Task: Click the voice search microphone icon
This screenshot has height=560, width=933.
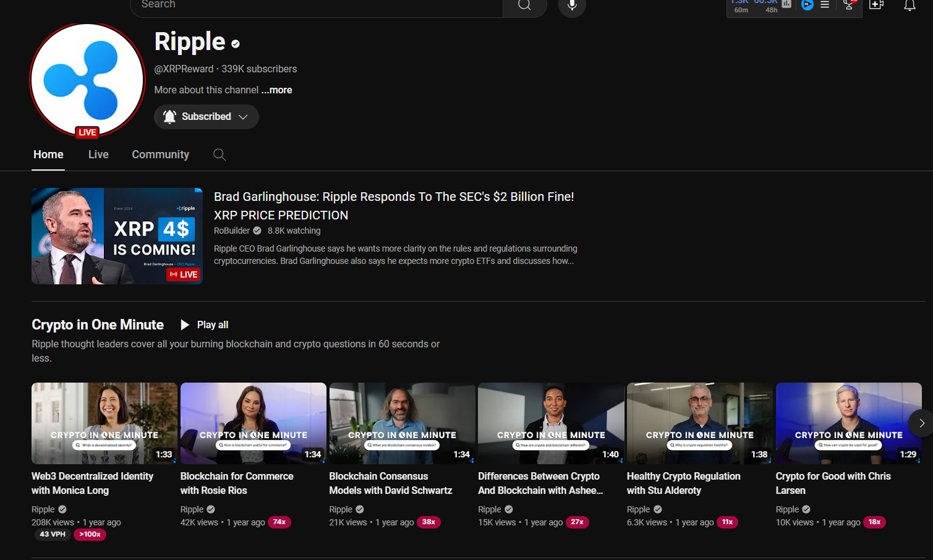Action: pyautogui.click(x=572, y=5)
